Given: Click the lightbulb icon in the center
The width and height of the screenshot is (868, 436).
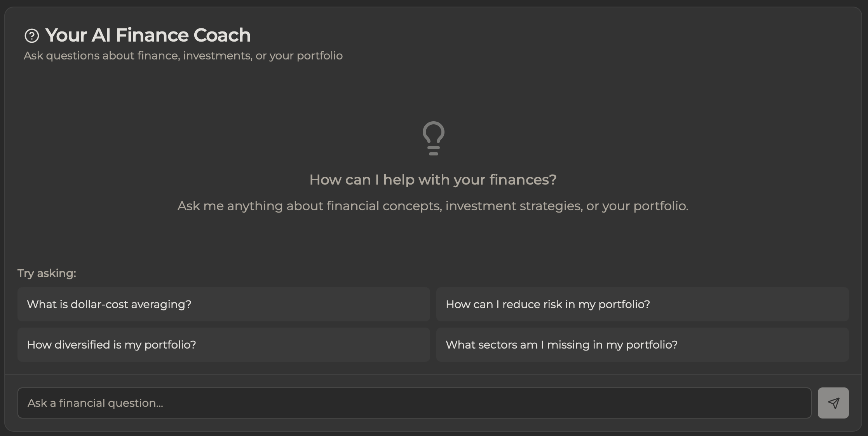Looking at the screenshot, I should (433, 138).
